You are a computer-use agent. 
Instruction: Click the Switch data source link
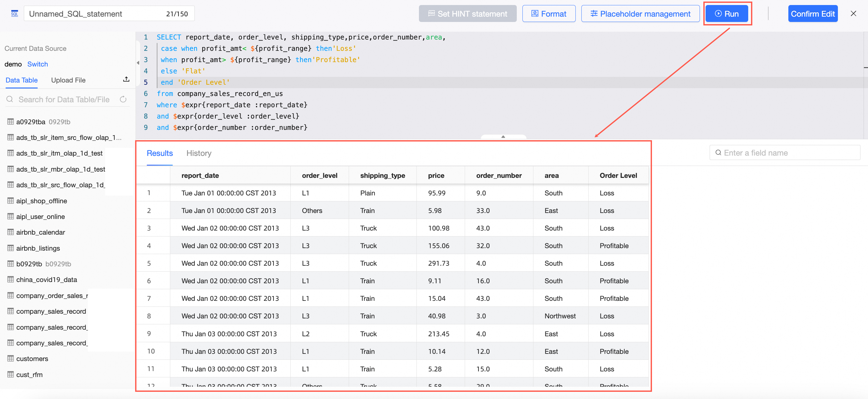click(37, 64)
